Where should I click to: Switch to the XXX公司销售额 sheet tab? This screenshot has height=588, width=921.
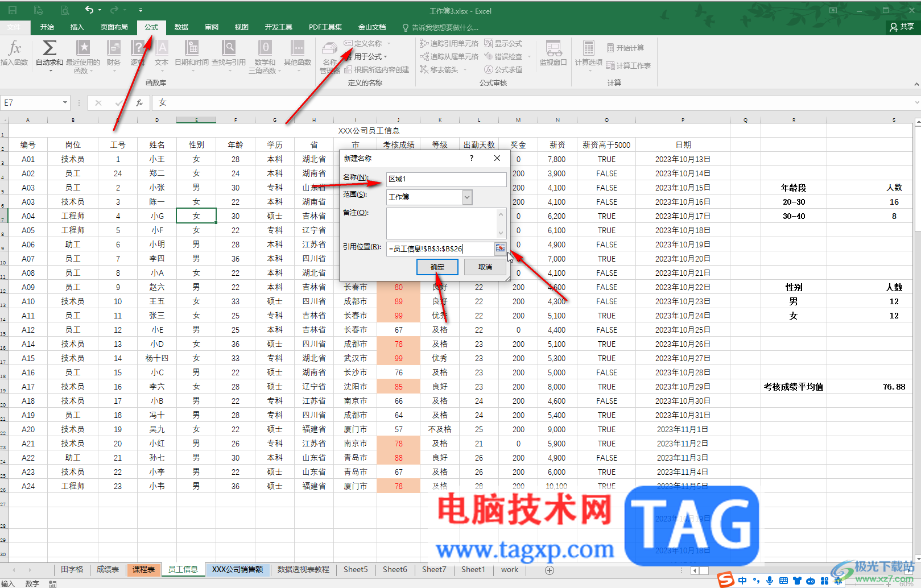237,569
